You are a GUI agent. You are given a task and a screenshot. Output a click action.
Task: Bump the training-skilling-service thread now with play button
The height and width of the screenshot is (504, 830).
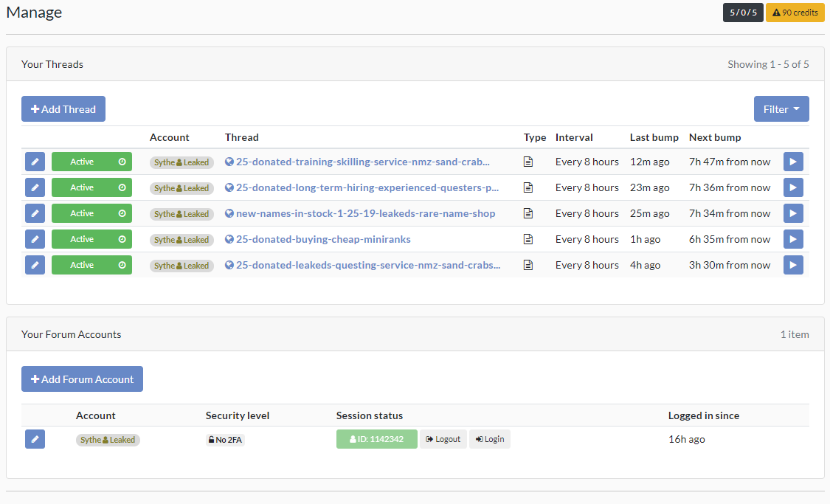click(793, 162)
